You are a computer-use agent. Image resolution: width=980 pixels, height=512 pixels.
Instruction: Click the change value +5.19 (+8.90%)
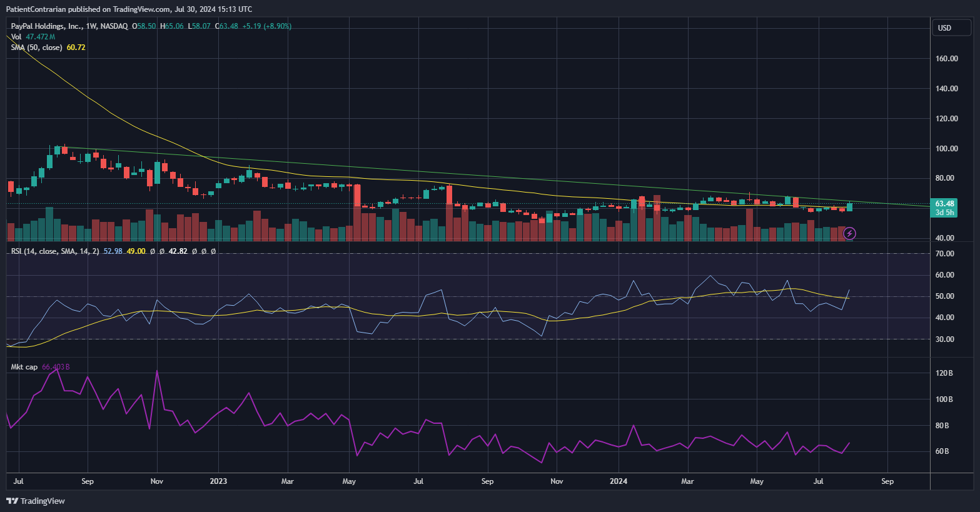[x=267, y=26]
